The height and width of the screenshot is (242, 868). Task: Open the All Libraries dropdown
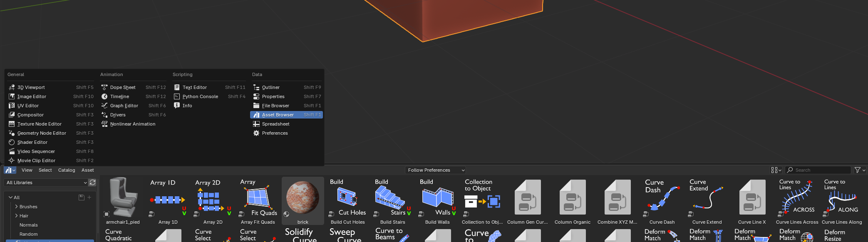[x=46, y=183]
